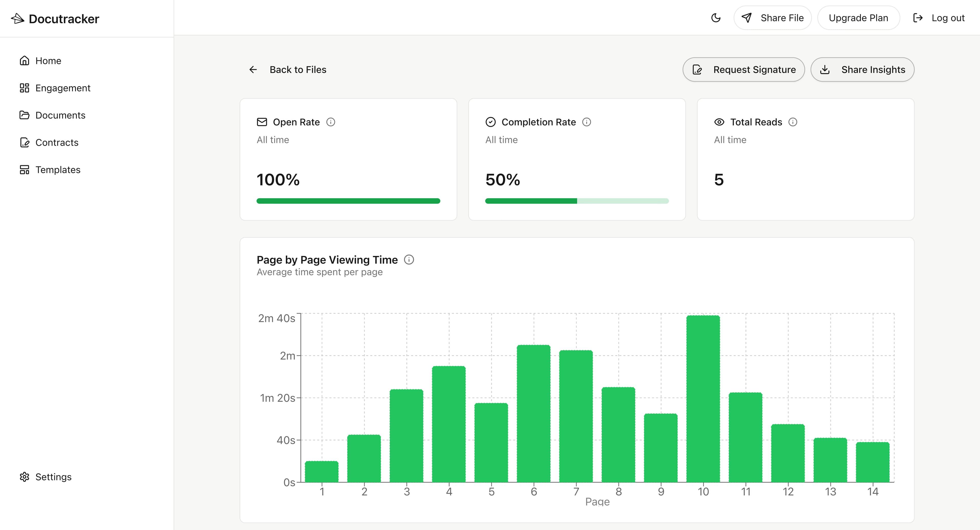Open the Home menu item
The width and height of the screenshot is (980, 530).
[x=48, y=61]
